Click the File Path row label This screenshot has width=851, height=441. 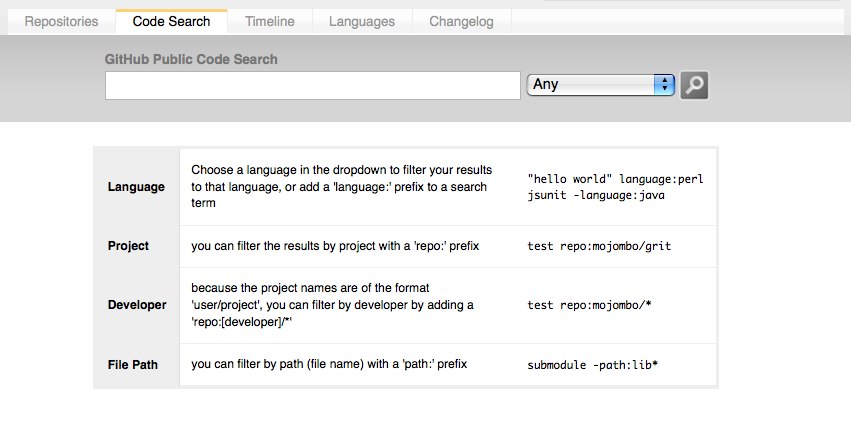(x=133, y=365)
